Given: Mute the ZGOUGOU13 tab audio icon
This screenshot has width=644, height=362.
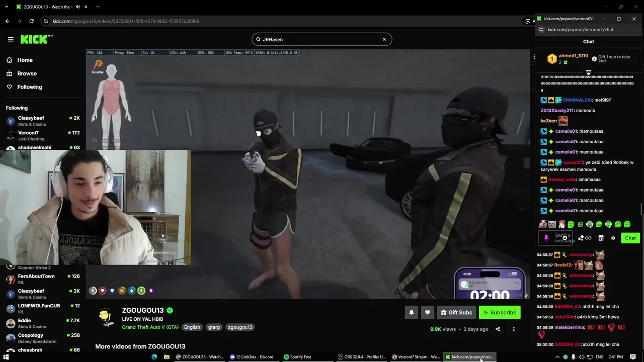Looking at the screenshot, I should pos(77,7).
